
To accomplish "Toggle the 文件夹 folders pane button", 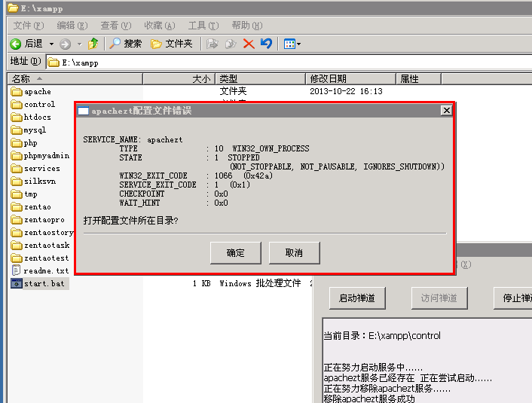I will point(172,44).
